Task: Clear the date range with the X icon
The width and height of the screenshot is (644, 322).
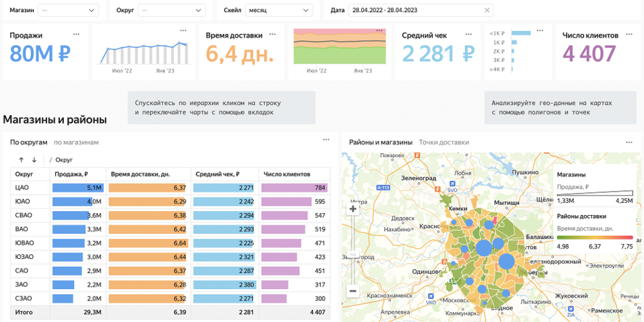Action: click(x=487, y=11)
